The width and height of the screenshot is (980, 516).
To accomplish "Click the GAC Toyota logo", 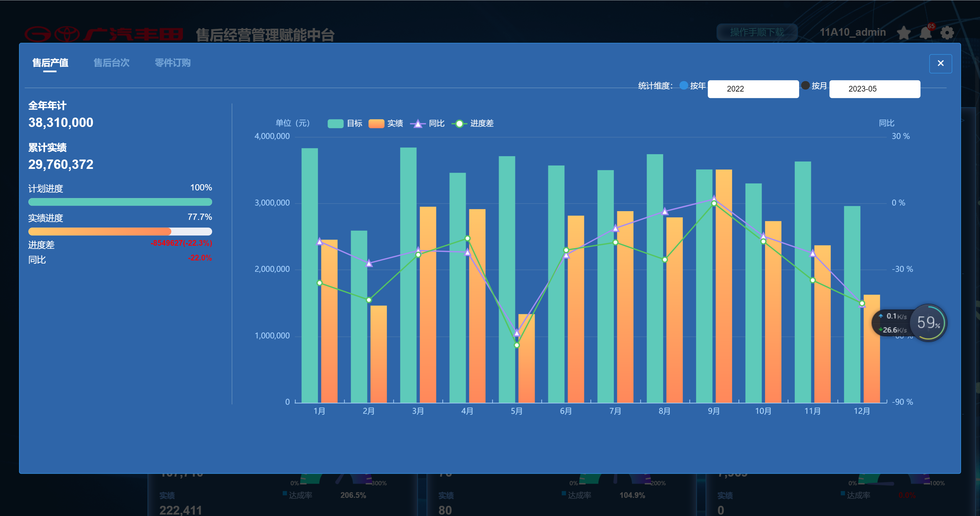I will pyautogui.click(x=104, y=34).
